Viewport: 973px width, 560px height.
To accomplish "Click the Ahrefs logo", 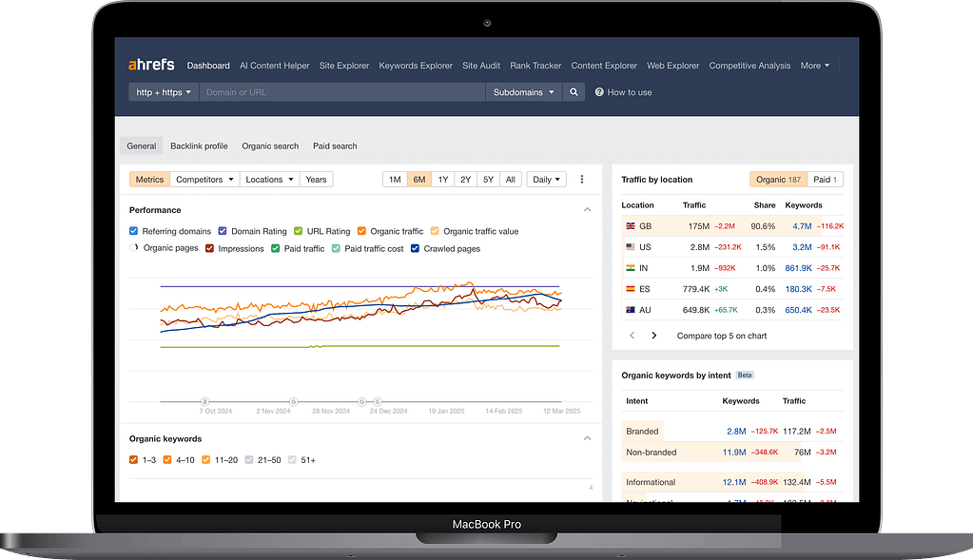I will [152, 66].
